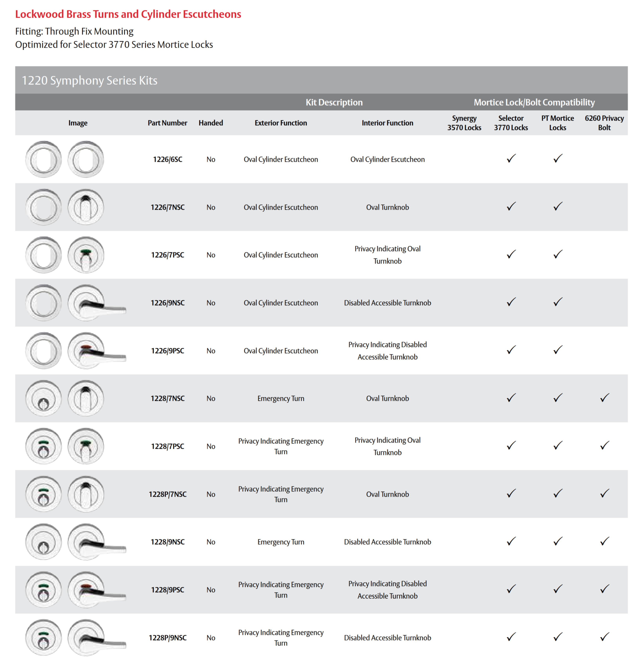Click the 1220 Symphony Series Kits banner
640x672 pixels.
tap(90, 81)
